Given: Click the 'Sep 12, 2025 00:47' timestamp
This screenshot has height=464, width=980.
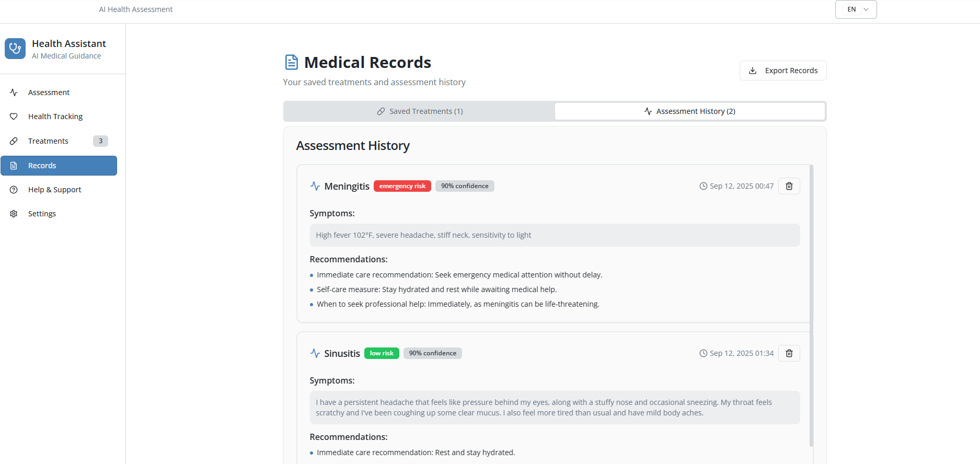Looking at the screenshot, I should [x=742, y=186].
